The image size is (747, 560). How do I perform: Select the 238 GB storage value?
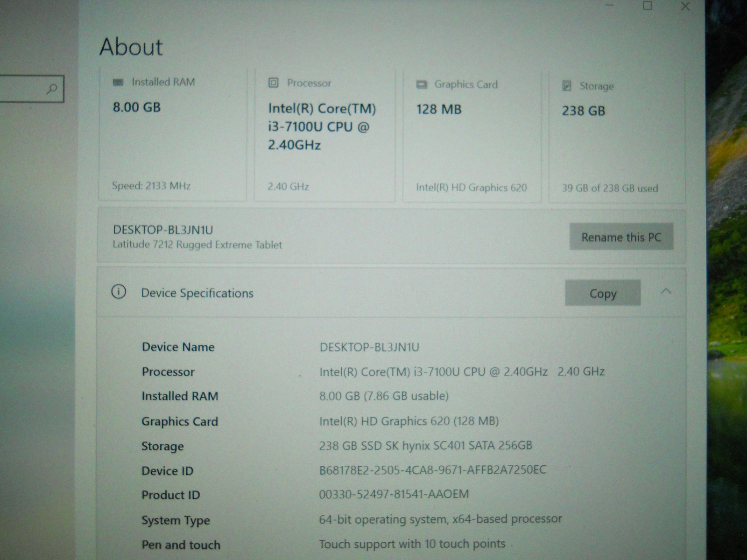pos(584,111)
